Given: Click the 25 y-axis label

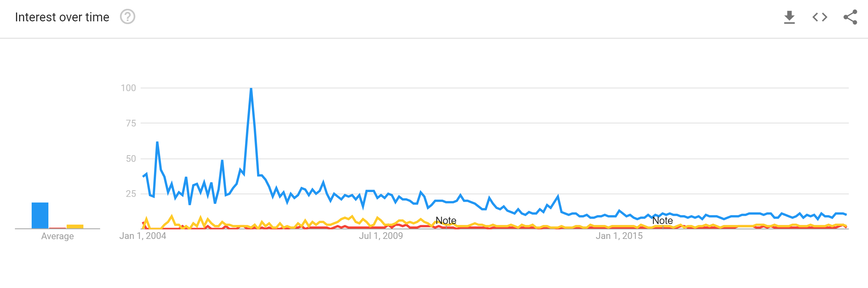Looking at the screenshot, I should tap(131, 194).
